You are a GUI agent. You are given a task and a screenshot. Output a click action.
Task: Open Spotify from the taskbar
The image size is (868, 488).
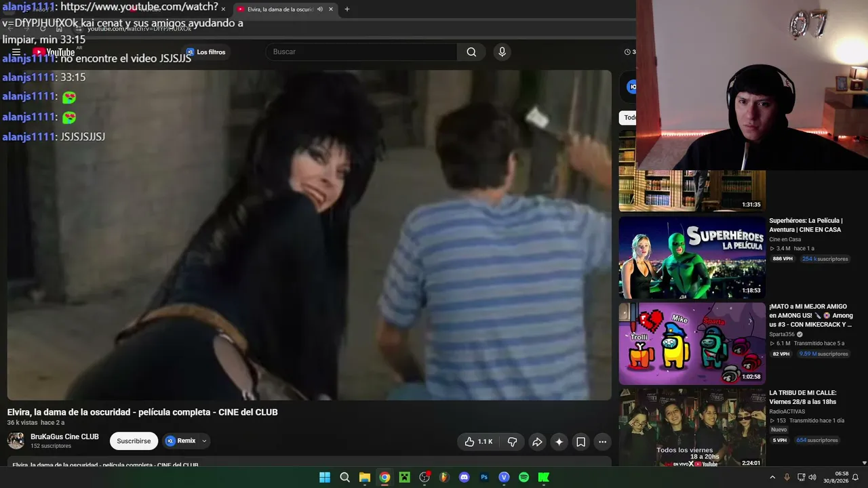click(524, 477)
